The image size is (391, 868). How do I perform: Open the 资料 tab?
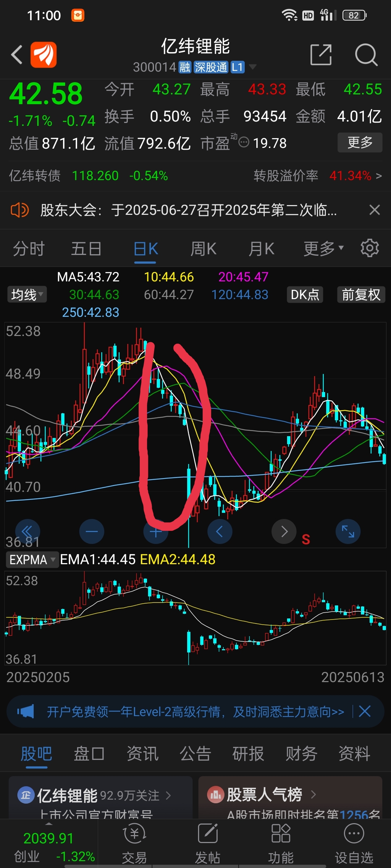point(354,754)
